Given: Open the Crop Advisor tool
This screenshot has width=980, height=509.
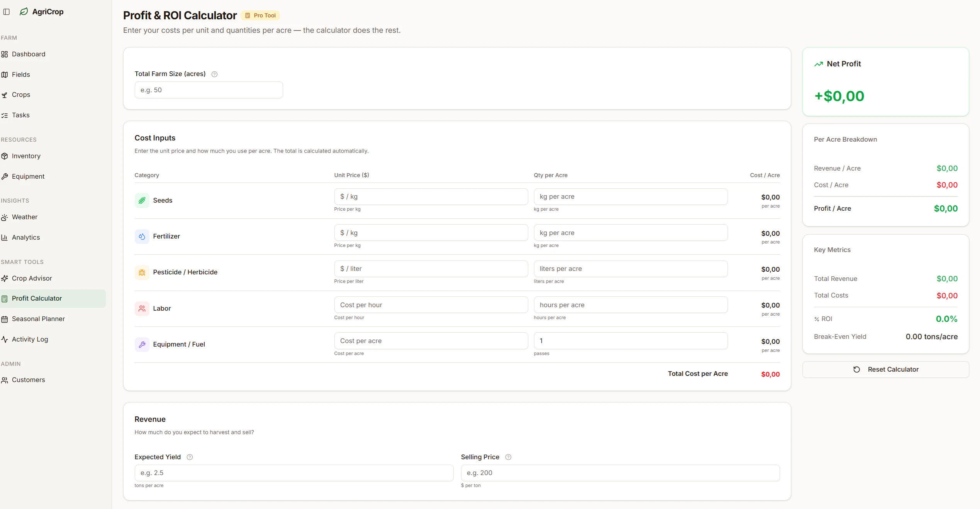Looking at the screenshot, I should click(32, 278).
